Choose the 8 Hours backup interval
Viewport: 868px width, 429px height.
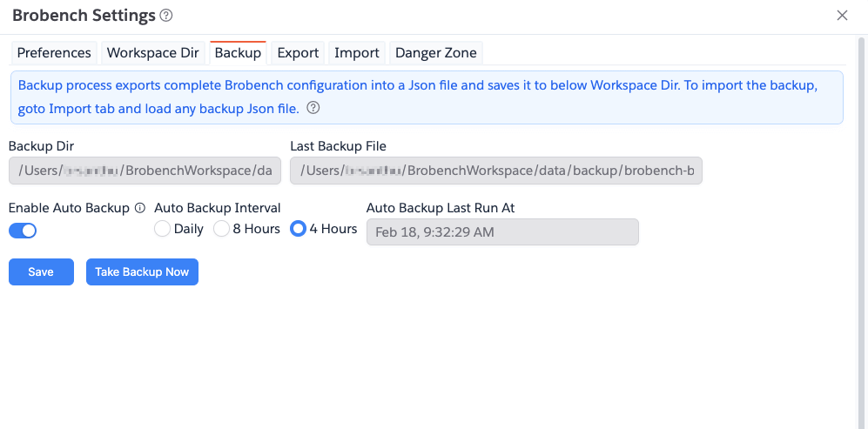coord(221,229)
